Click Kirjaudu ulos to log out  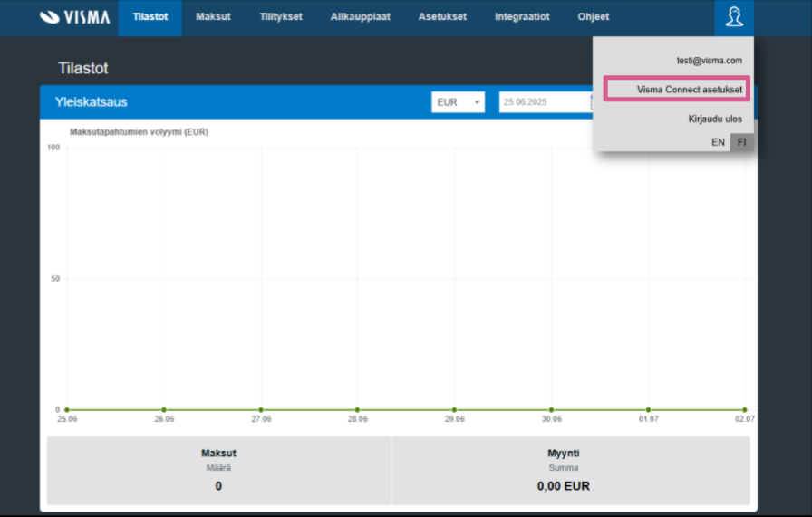coord(715,119)
